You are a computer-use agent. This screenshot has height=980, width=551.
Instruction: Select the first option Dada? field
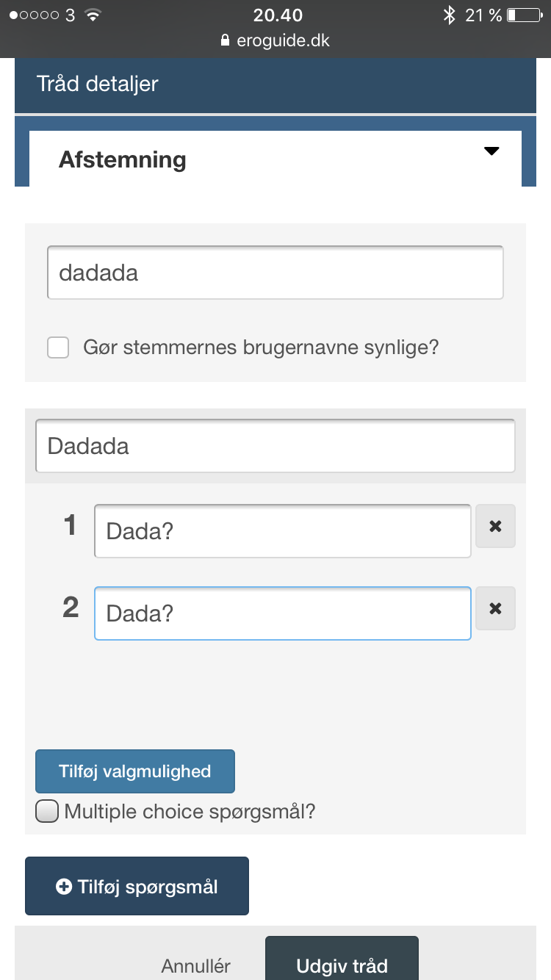tap(283, 531)
